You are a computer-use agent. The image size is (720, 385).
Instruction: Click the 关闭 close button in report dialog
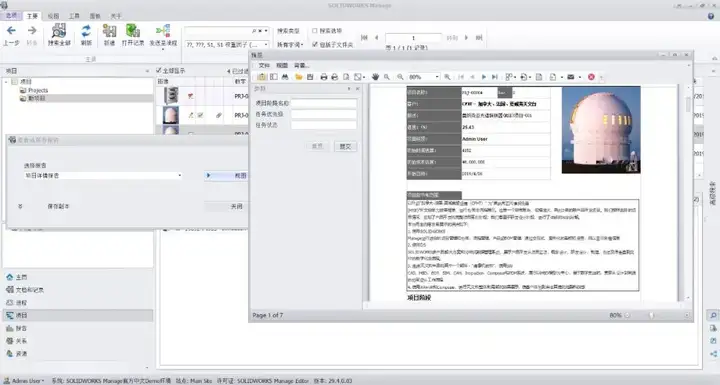tap(236, 207)
